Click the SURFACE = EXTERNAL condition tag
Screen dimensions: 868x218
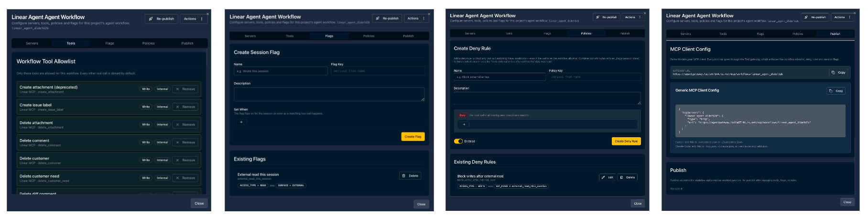[x=291, y=185]
